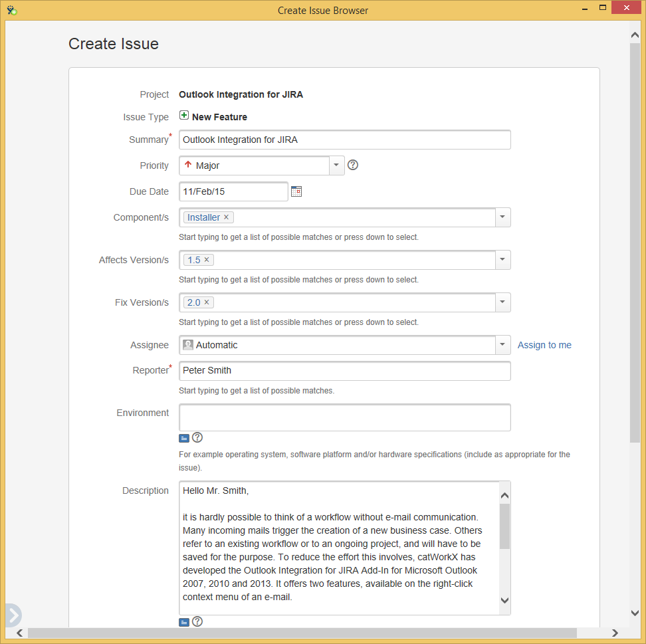Click the Assign to me link
646x644 pixels.
coord(544,345)
